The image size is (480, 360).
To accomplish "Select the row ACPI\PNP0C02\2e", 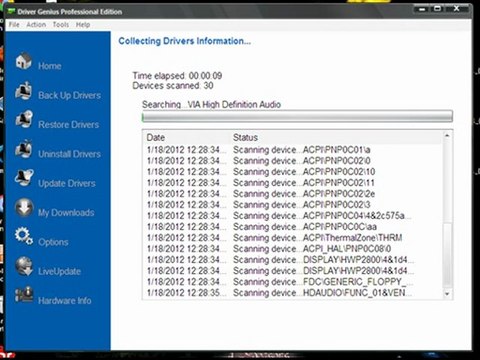I will pos(293,194).
